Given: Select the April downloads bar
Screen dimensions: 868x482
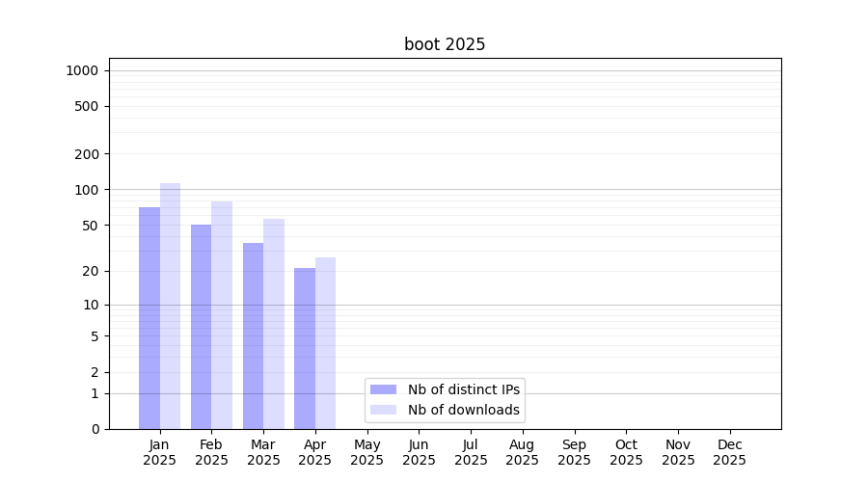Looking at the screenshot, I should (x=326, y=343).
